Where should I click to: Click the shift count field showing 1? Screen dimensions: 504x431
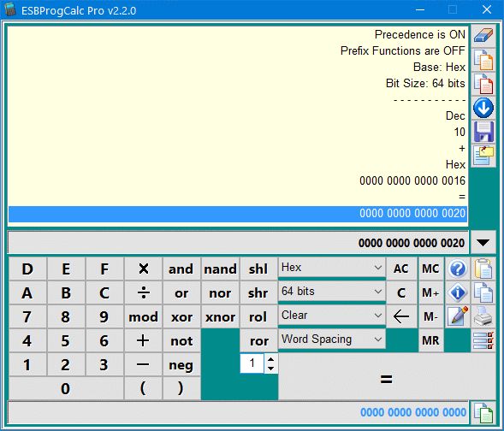tap(252, 363)
